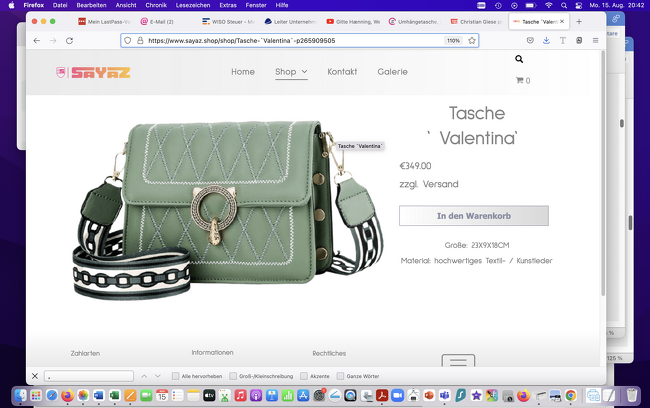Open the Lesezeichen menu in the menu bar
The width and height of the screenshot is (650, 408).
pyautogui.click(x=193, y=5)
